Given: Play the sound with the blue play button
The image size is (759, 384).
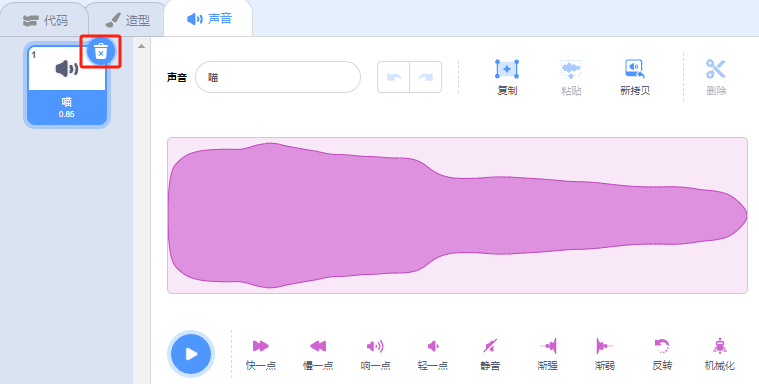Looking at the screenshot, I should [x=191, y=354].
